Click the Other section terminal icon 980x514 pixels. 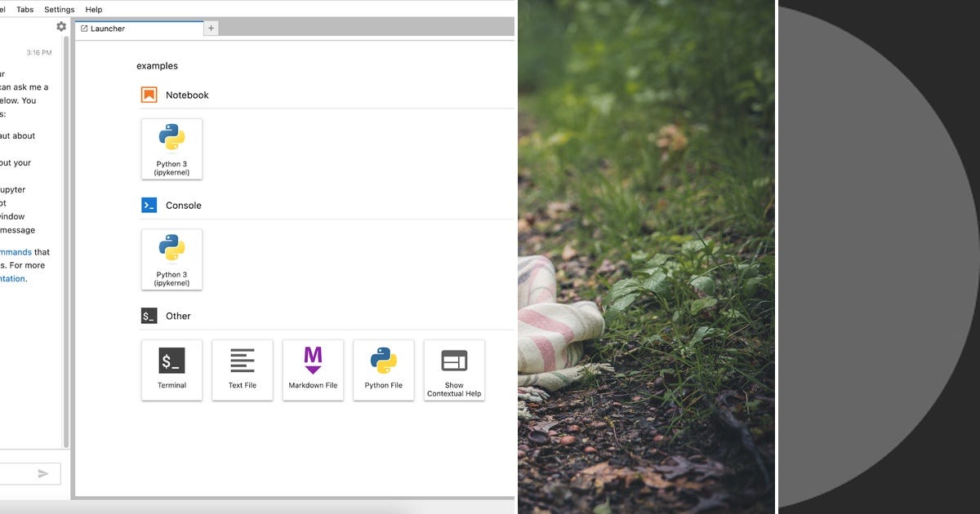(149, 316)
